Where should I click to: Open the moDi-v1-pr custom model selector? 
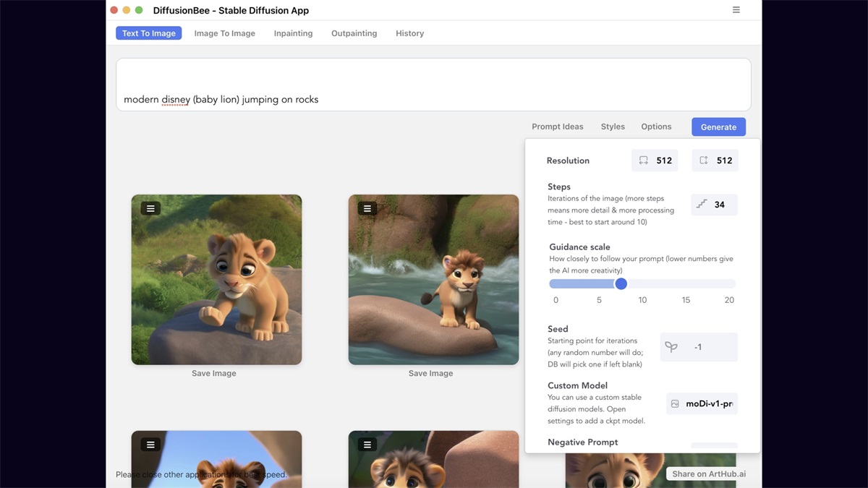tap(702, 403)
